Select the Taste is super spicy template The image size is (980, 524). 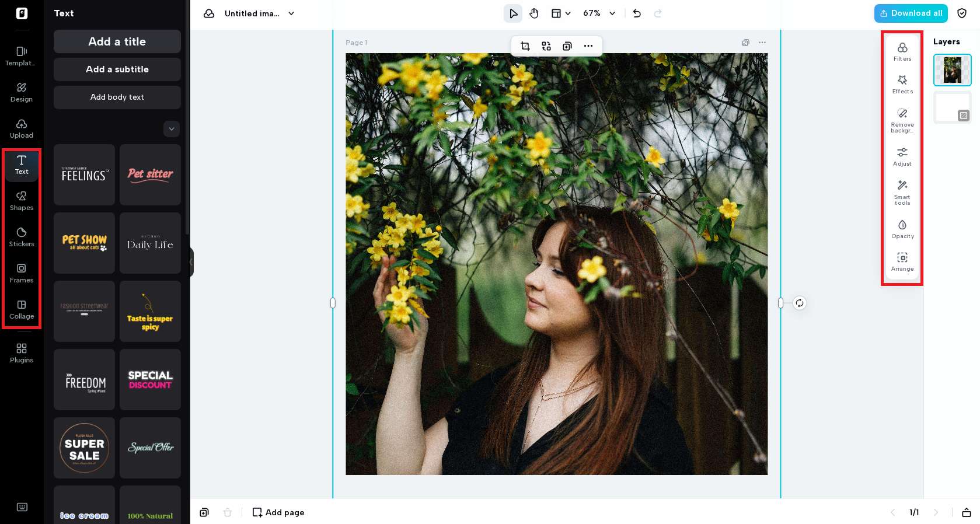point(151,312)
